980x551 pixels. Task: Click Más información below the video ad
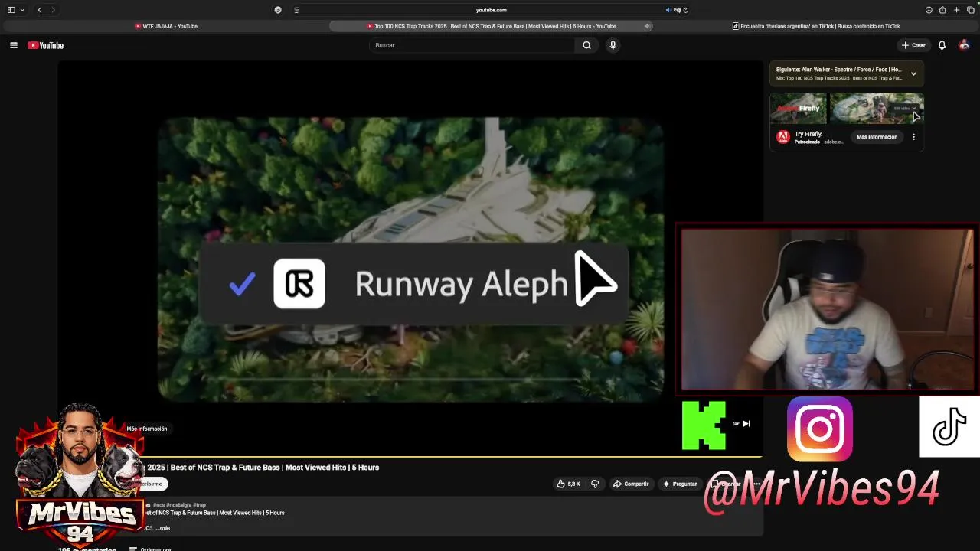coord(147,429)
